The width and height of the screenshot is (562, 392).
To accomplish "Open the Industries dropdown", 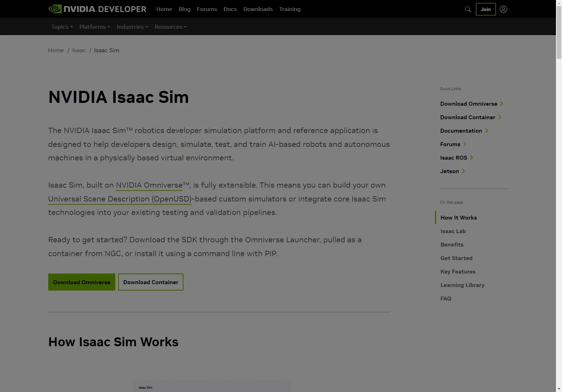I will (132, 27).
